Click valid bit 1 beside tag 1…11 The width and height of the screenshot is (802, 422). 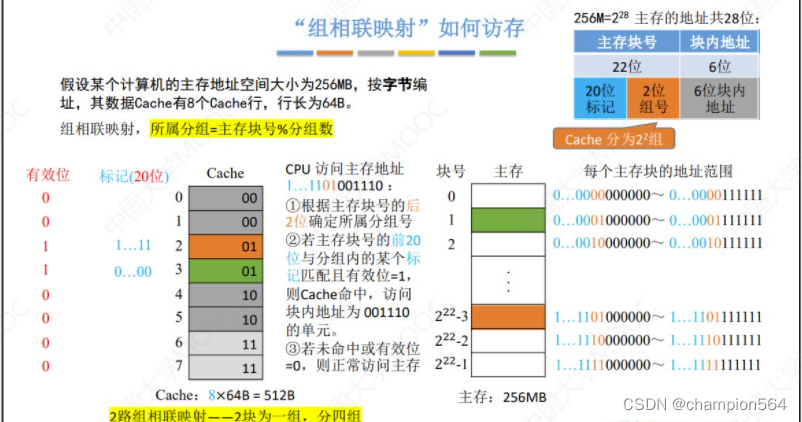(46, 247)
